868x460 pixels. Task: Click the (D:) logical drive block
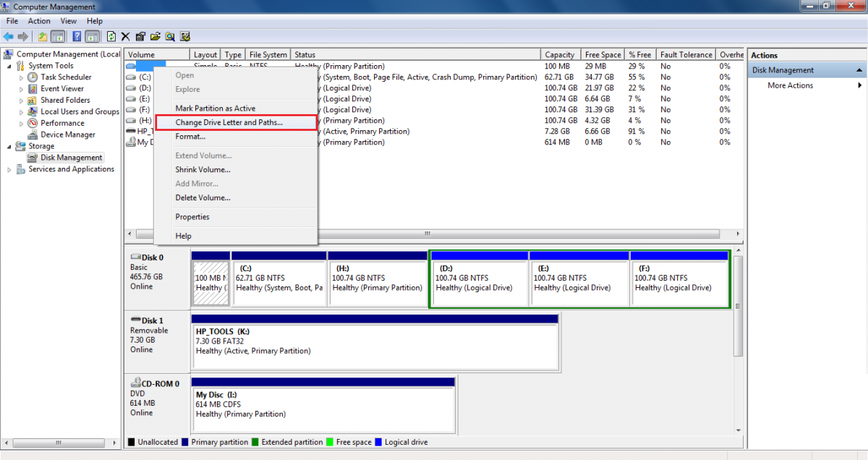coord(479,283)
